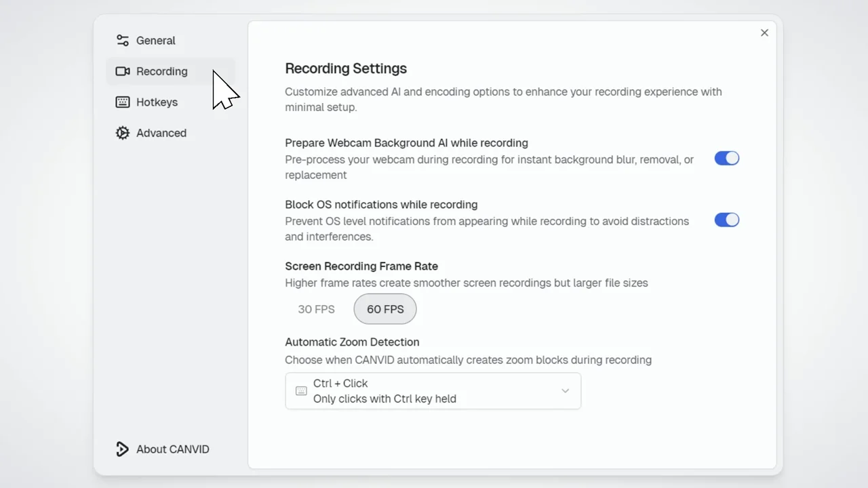
Task: Select the Recording section in the sidebar
Action: (x=161, y=71)
